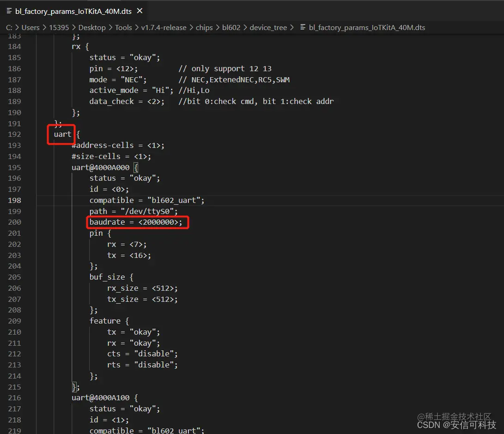504x434 pixels.
Task: Click line number 216 in the gutter
Action: [x=14, y=398]
